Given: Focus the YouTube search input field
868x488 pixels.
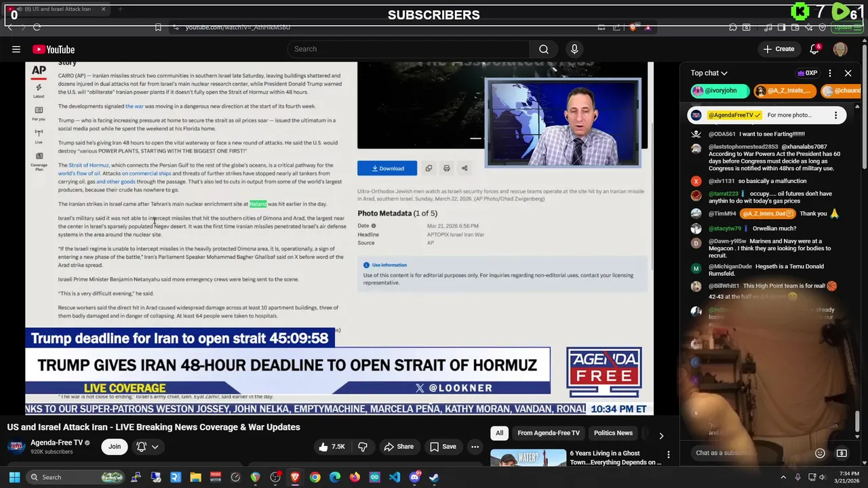Looking at the screenshot, I should click(x=408, y=49).
